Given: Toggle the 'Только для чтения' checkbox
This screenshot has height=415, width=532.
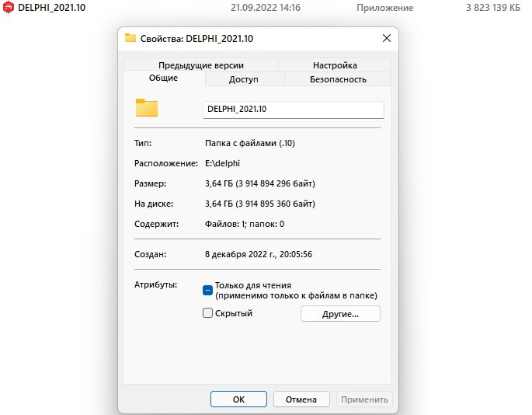Looking at the screenshot, I should [207, 290].
